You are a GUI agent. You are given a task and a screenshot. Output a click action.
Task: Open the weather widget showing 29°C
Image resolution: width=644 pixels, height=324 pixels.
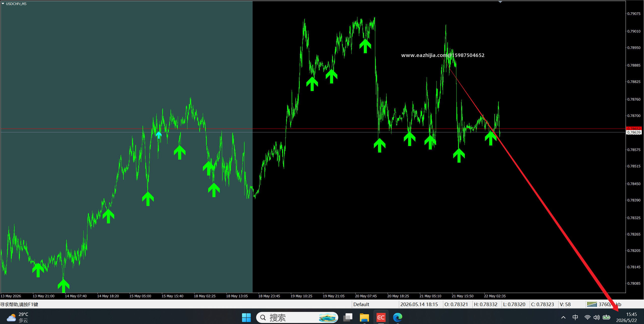(17, 317)
